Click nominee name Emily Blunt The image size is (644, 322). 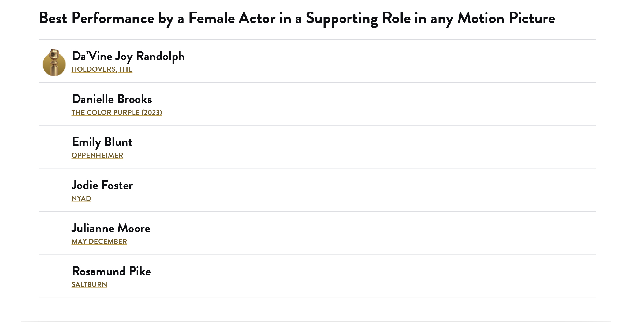click(x=102, y=142)
